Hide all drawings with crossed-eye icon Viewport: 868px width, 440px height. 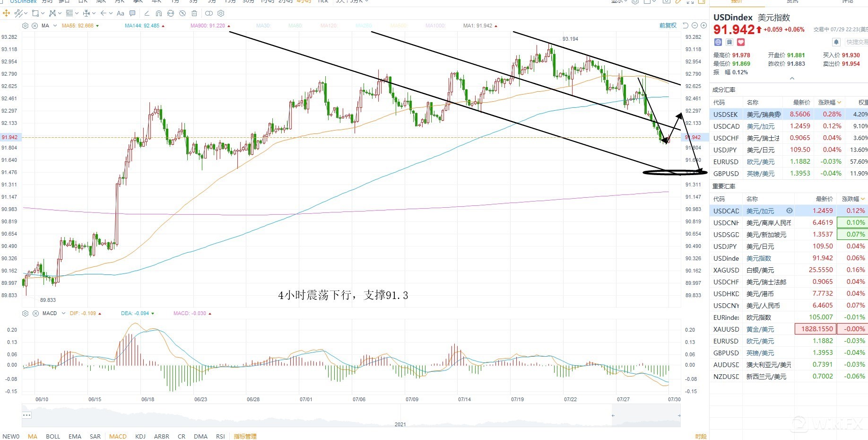(182, 13)
